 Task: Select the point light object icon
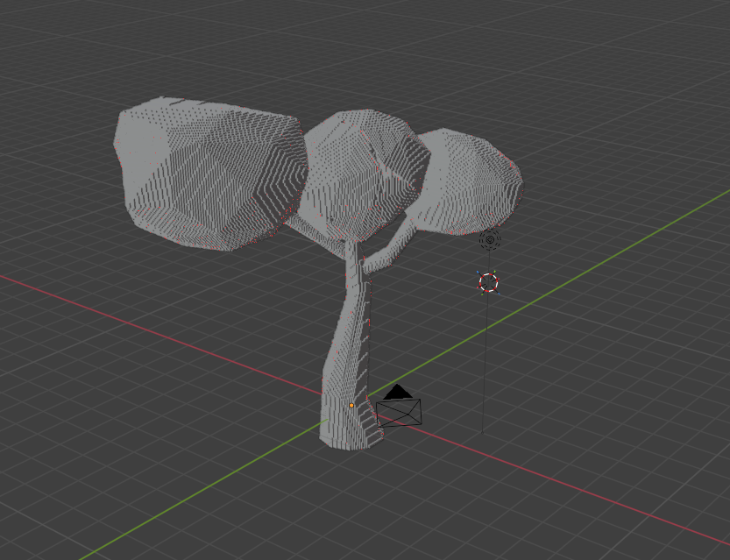[490, 240]
